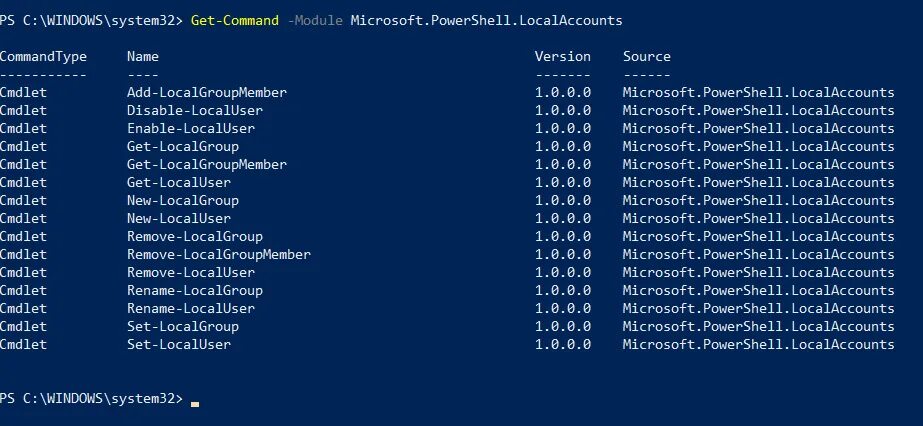Click the Rename-LocalUser cmdlet name

(191, 308)
